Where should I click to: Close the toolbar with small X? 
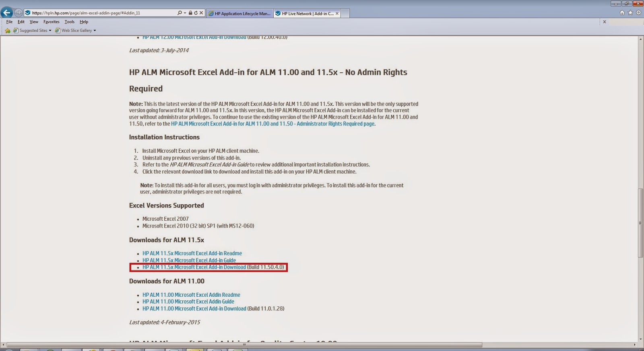[604, 22]
